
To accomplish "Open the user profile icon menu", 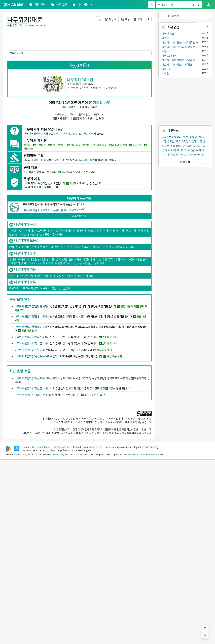I will (x=208, y=5).
